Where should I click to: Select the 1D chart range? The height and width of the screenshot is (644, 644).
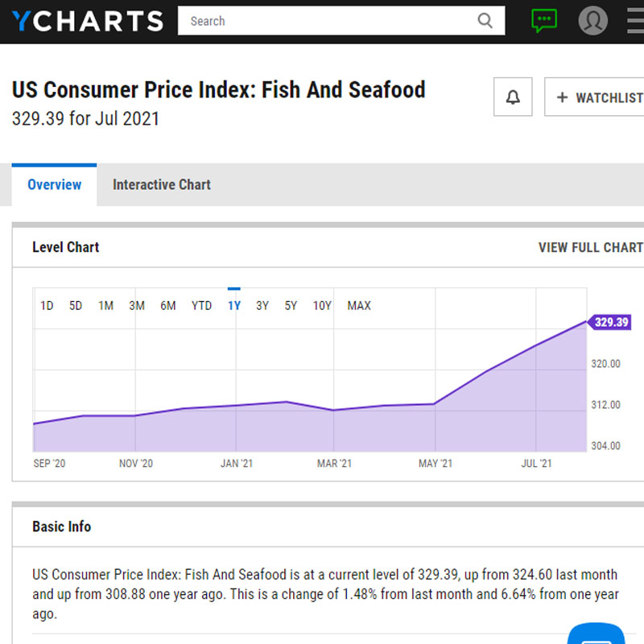click(47, 305)
